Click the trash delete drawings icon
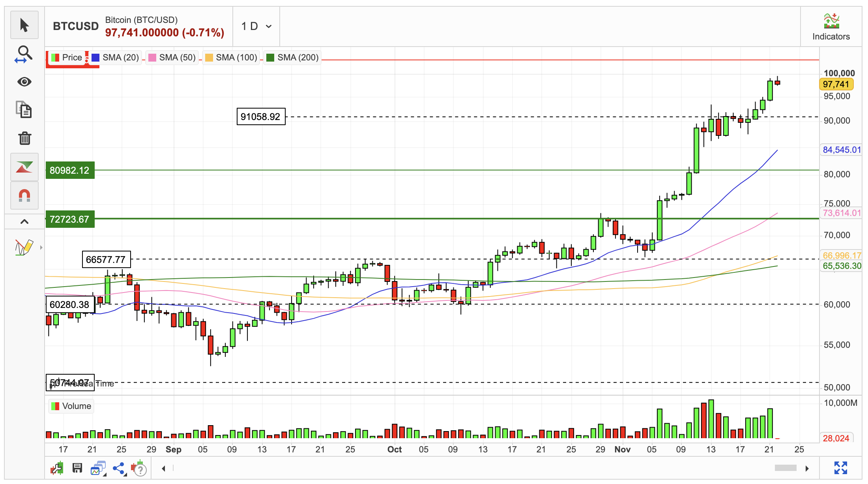This screenshot has width=868, height=484. pos(24,138)
